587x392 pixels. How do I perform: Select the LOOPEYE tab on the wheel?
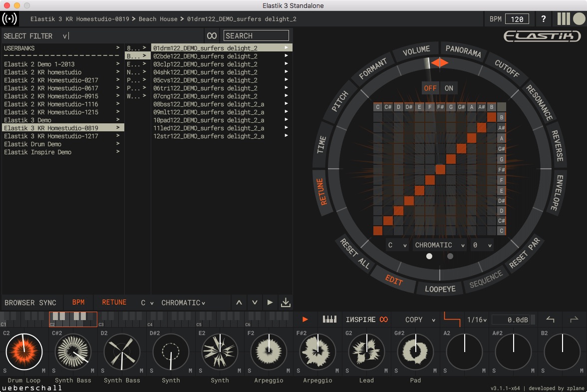tap(440, 289)
